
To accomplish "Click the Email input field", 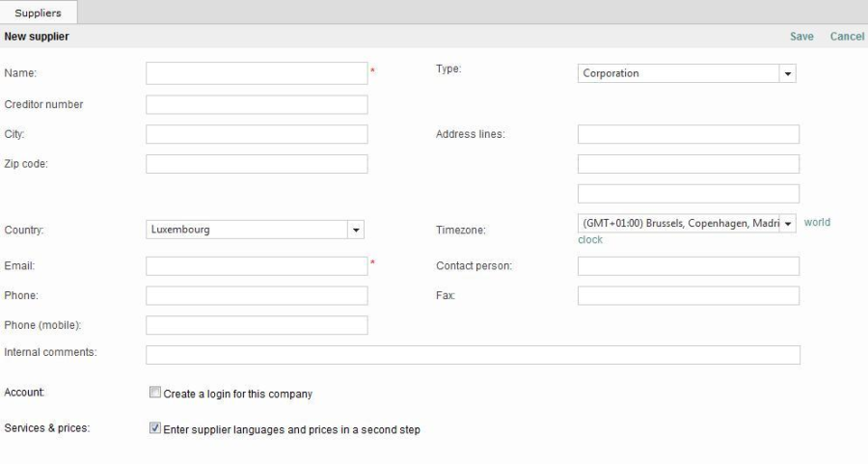I will [x=257, y=266].
